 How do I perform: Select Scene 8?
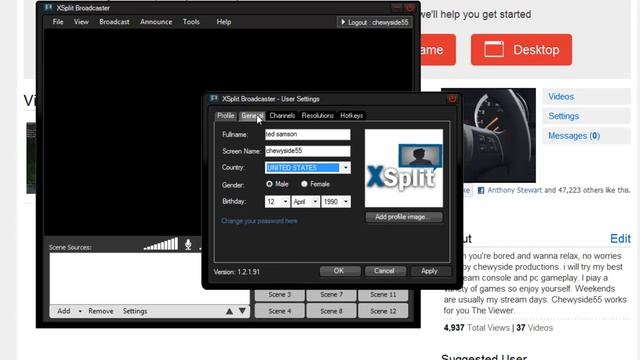tap(331, 311)
